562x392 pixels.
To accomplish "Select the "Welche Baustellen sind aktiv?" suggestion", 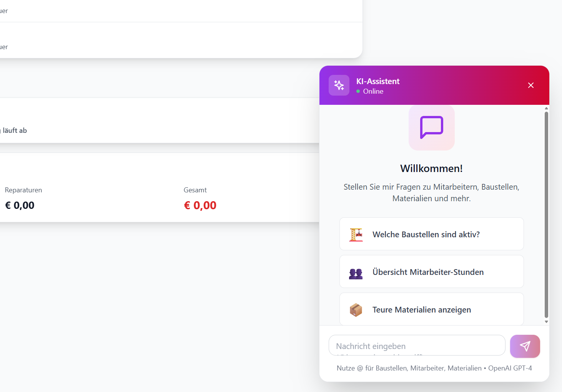I will coord(426,235).
